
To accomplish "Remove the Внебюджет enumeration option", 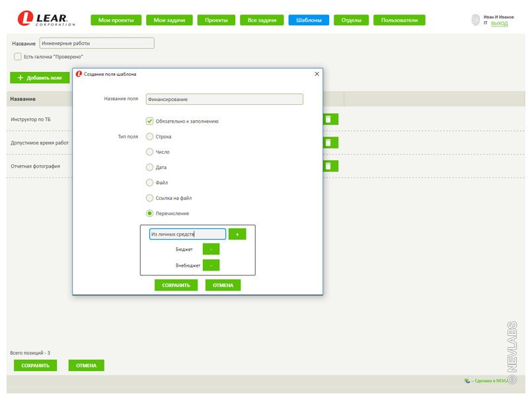I will point(211,265).
